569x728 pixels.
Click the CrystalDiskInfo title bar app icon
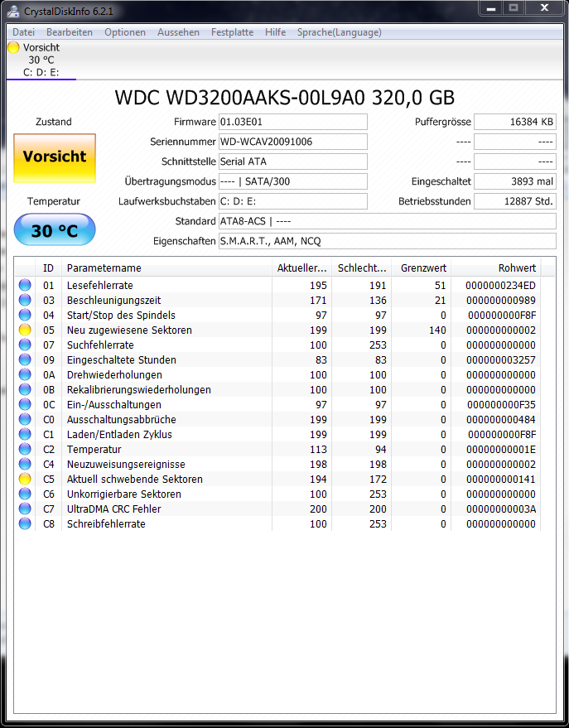tap(13, 10)
